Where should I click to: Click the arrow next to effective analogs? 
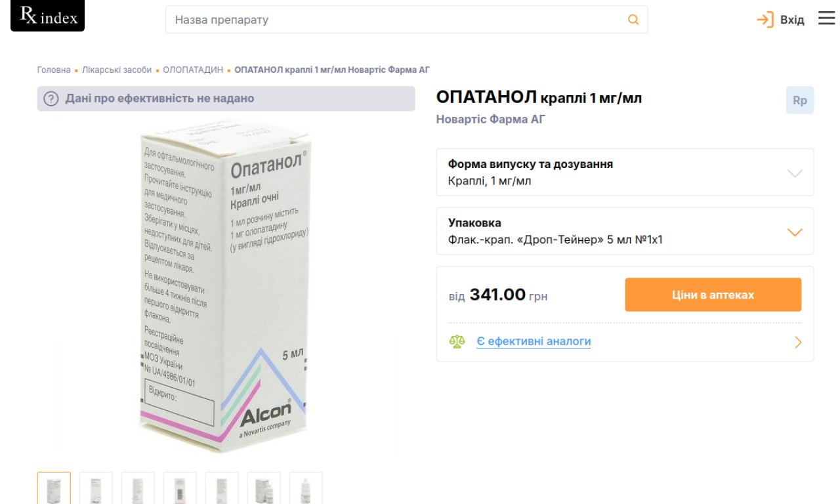(798, 342)
